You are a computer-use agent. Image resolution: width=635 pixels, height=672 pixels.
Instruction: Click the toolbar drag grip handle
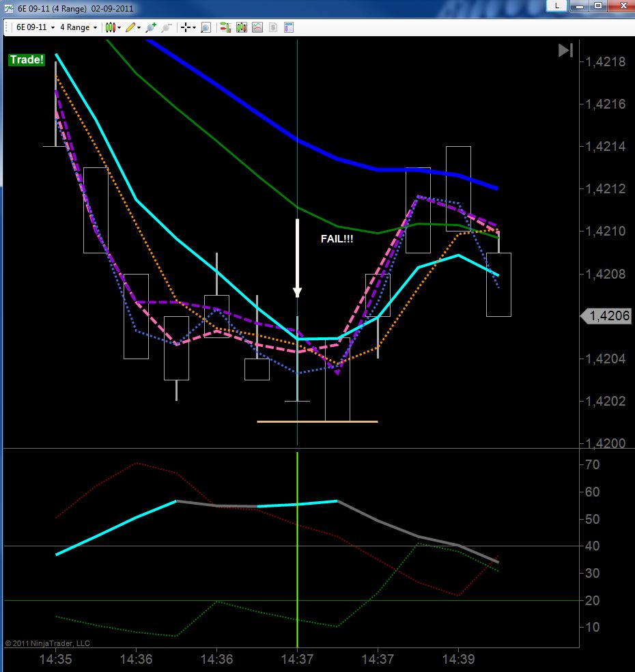click(x=6, y=28)
